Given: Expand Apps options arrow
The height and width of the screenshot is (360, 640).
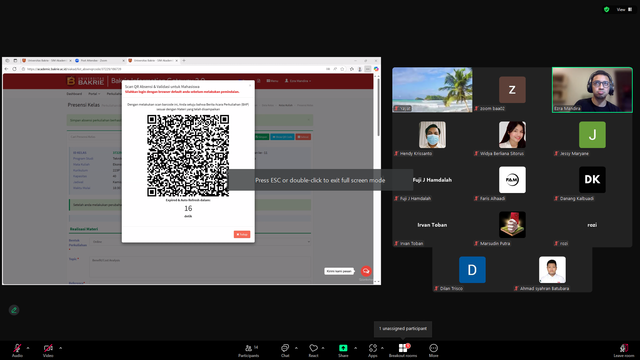Looking at the screenshot, I should [382, 348].
